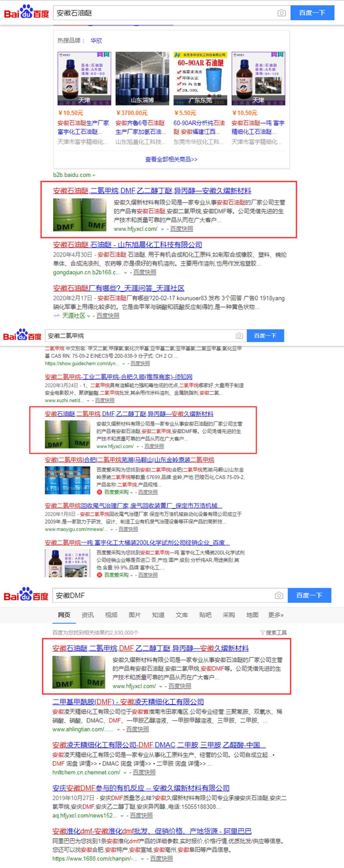Switch to the 采购 tab

pyautogui.click(x=229, y=615)
